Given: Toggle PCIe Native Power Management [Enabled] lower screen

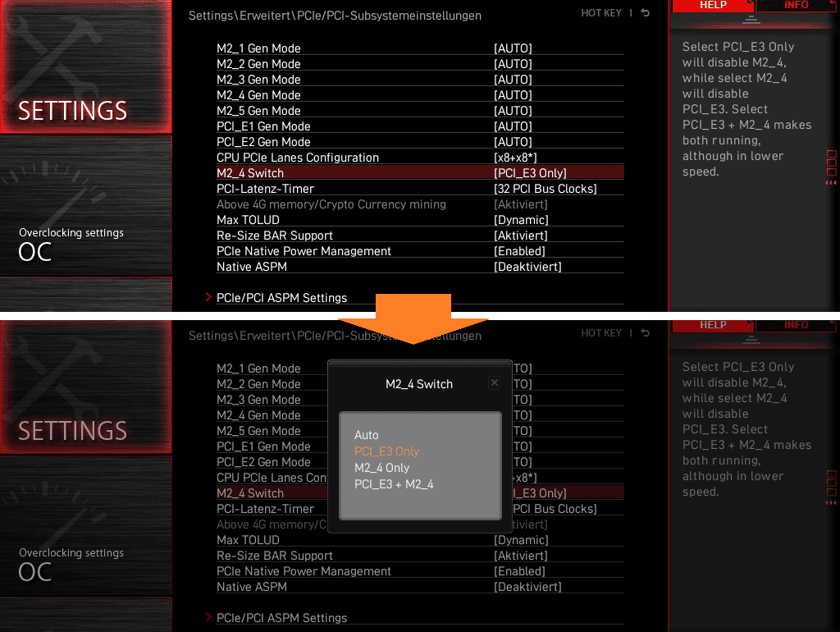Looking at the screenshot, I should [x=519, y=571].
